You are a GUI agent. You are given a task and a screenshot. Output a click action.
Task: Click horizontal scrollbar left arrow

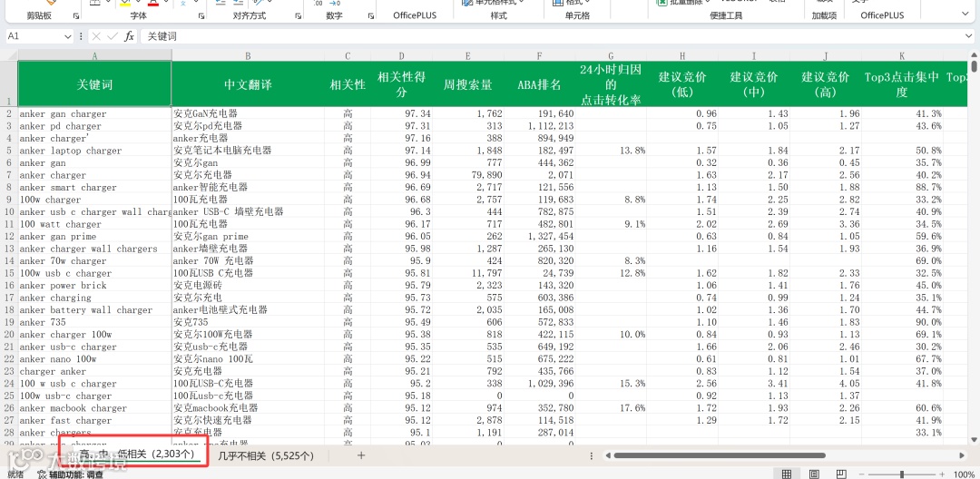607,456
